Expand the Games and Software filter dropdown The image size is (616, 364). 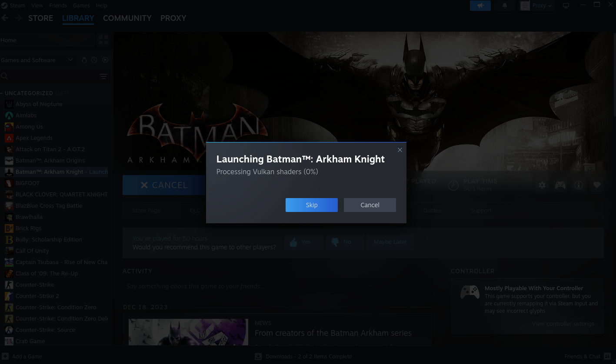coord(37,60)
